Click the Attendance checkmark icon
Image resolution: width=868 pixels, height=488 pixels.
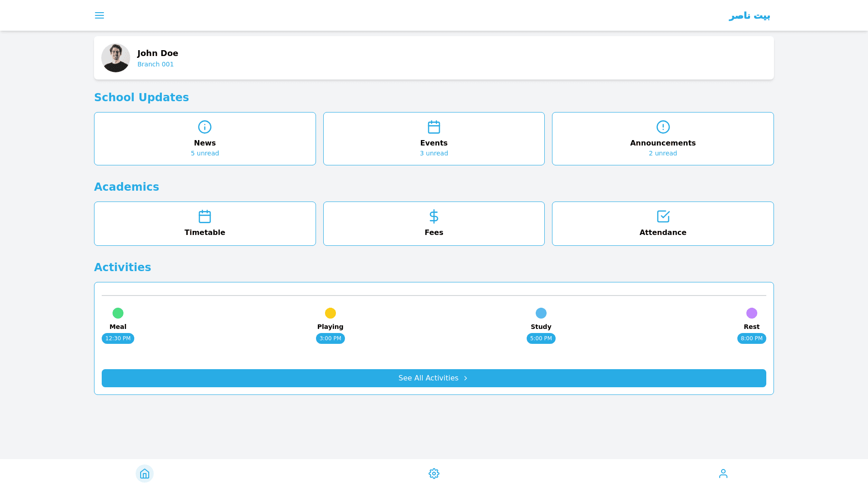coord(663,216)
